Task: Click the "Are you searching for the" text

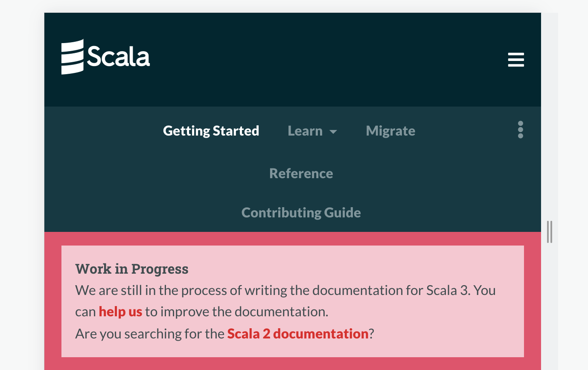Action: pos(150,333)
